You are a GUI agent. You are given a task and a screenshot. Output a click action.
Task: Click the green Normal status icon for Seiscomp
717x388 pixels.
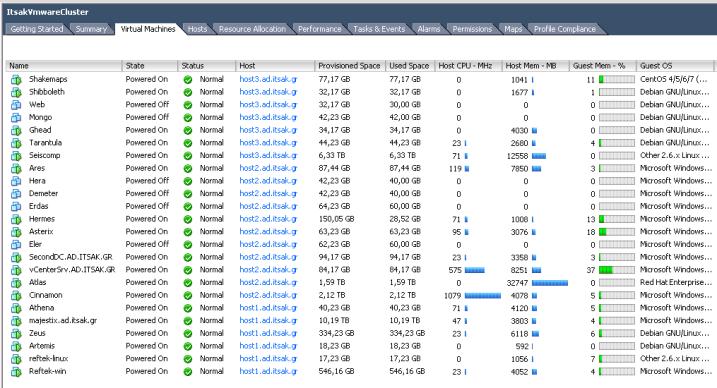coord(187,156)
